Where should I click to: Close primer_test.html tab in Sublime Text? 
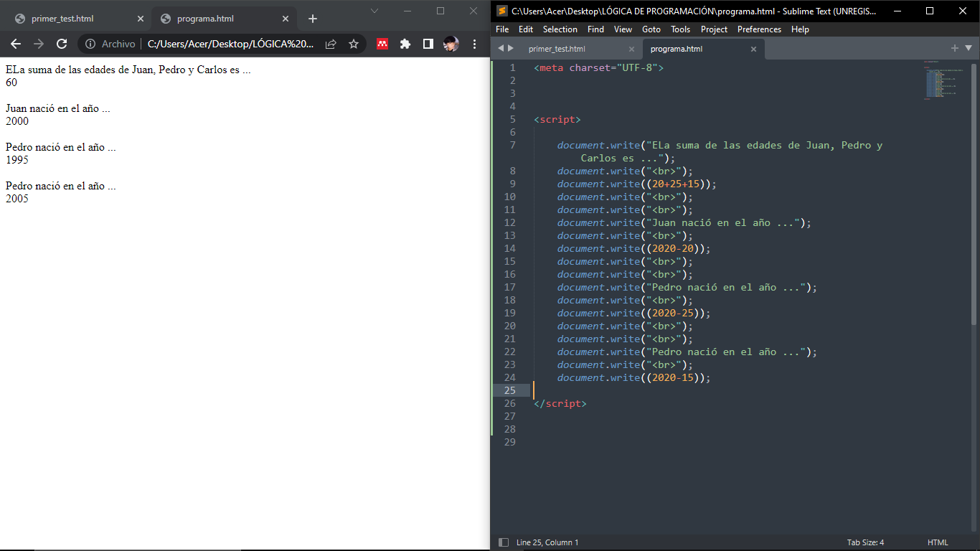(x=631, y=49)
